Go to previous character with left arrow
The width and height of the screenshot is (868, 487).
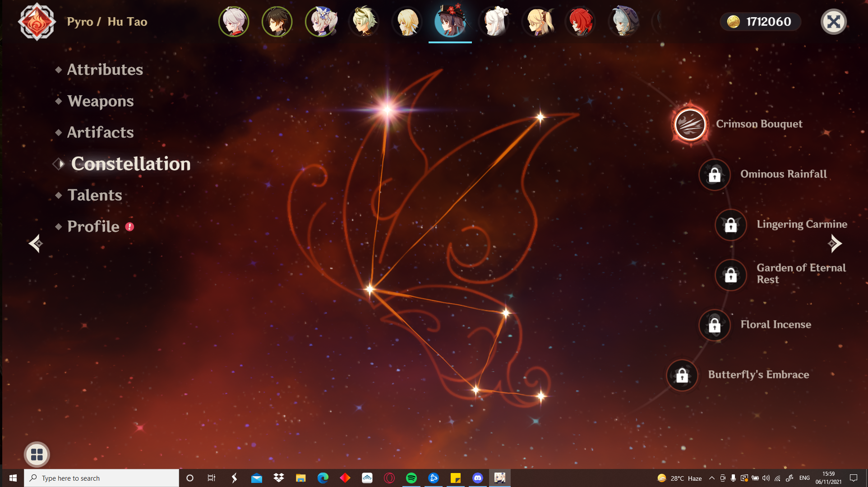[36, 243]
